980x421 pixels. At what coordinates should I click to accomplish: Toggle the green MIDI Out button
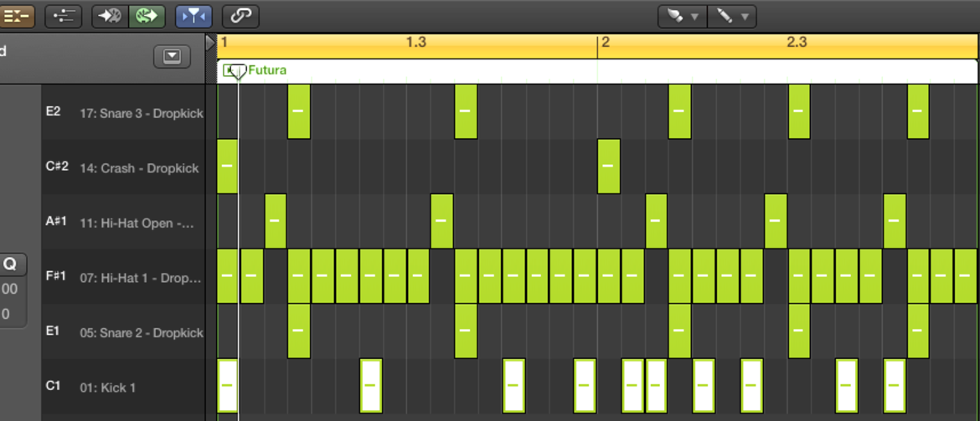147,16
